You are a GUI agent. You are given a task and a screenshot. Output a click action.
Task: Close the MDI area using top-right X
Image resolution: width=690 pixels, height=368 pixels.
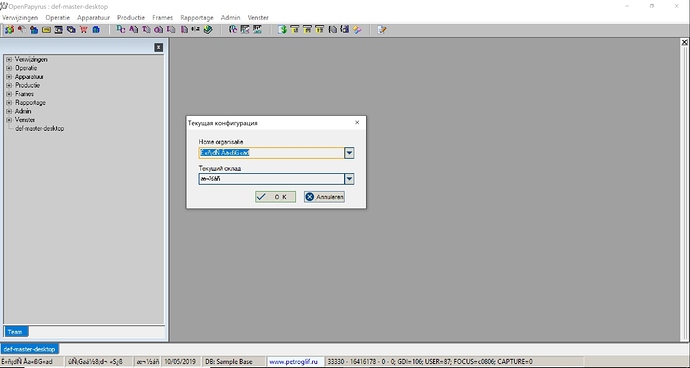coord(684,42)
